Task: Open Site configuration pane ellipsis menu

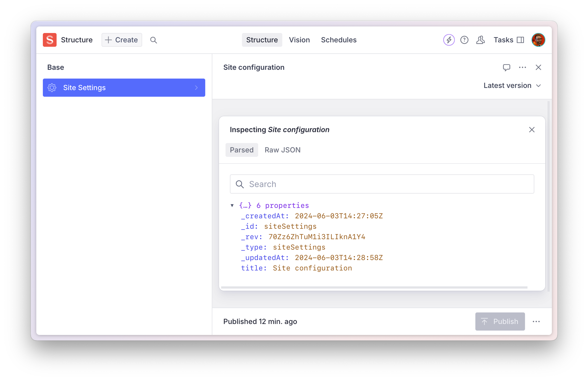Action: click(522, 67)
